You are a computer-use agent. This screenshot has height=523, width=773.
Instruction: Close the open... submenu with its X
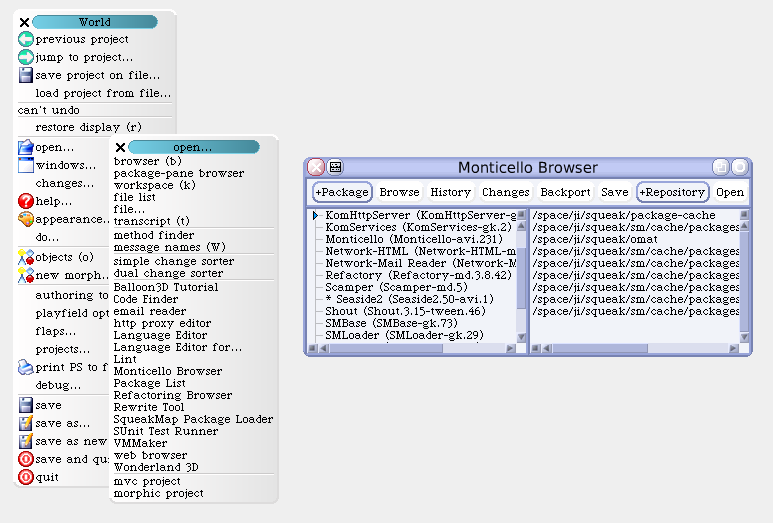click(x=120, y=147)
